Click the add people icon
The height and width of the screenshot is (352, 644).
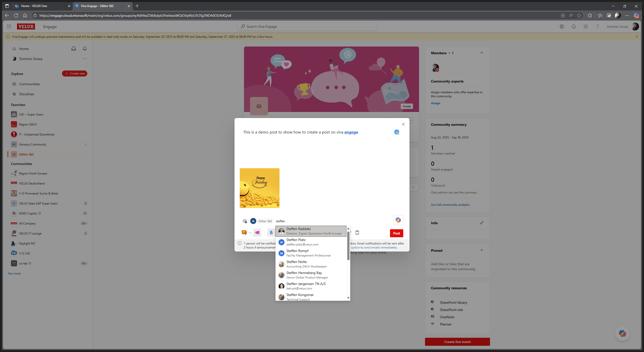click(x=245, y=221)
